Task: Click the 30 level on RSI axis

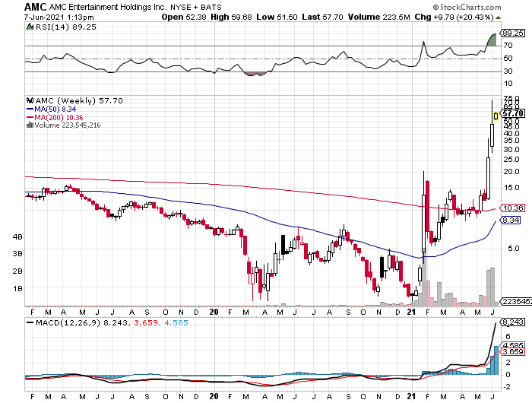Action: coord(508,71)
